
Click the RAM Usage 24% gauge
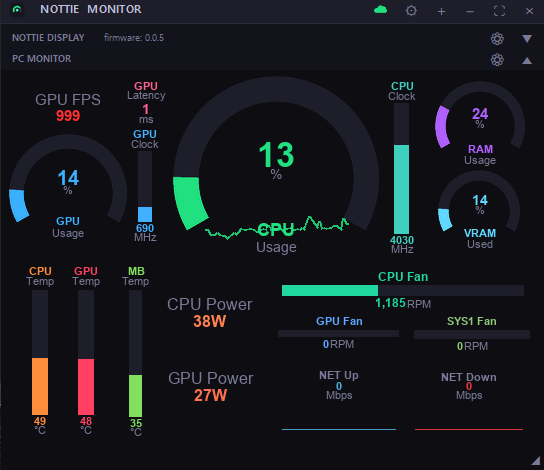click(480, 123)
